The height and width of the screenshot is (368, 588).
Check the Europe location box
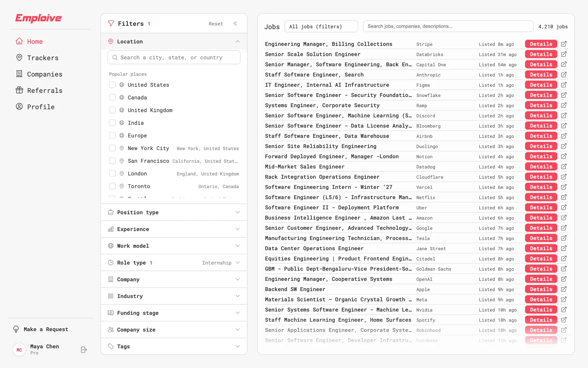click(x=112, y=135)
